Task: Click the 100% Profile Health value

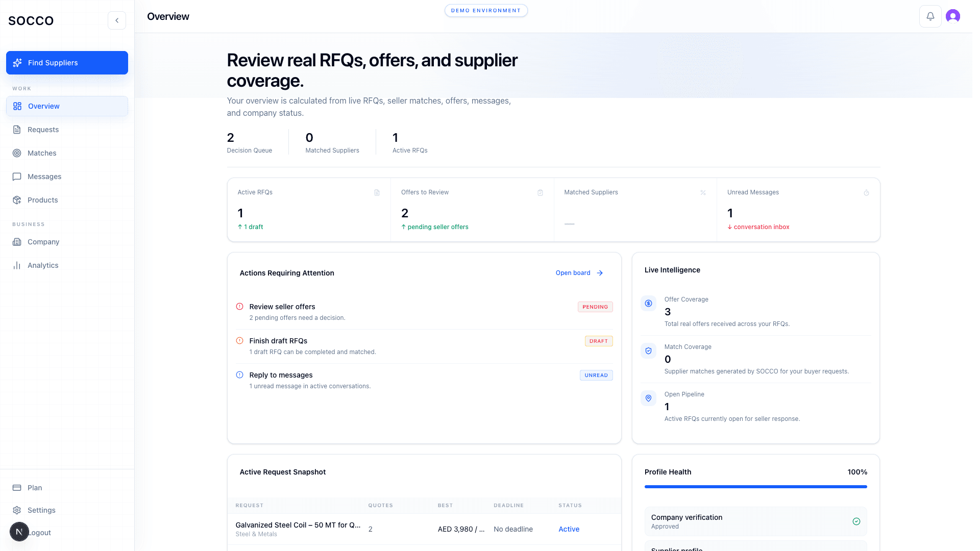Action: (x=857, y=472)
